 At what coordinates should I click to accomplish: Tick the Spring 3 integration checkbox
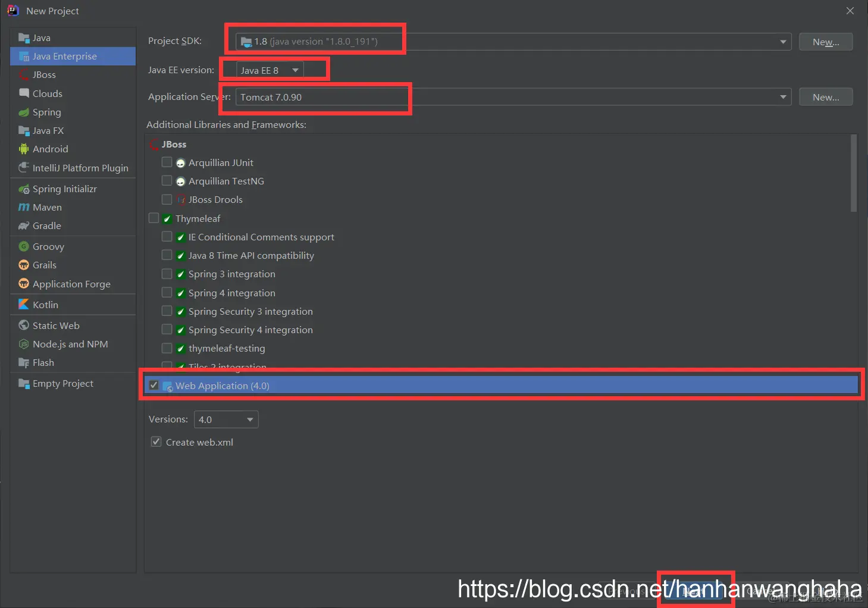point(167,274)
